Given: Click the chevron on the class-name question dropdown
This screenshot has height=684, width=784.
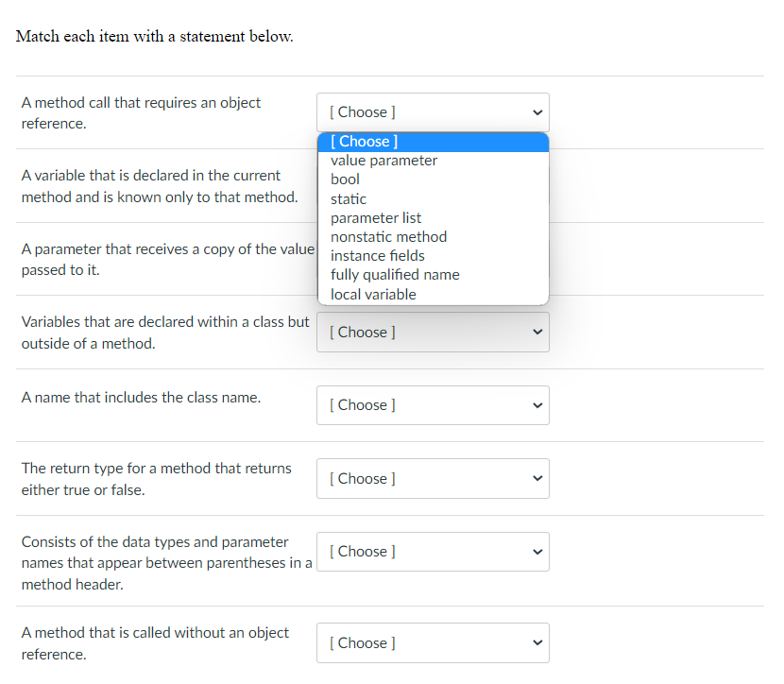Looking at the screenshot, I should coord(537,404).
